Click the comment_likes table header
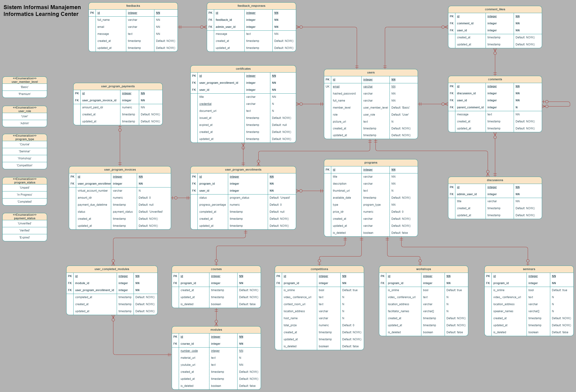The width and height of the screenshot is (576, 392). tap(495, 9)
